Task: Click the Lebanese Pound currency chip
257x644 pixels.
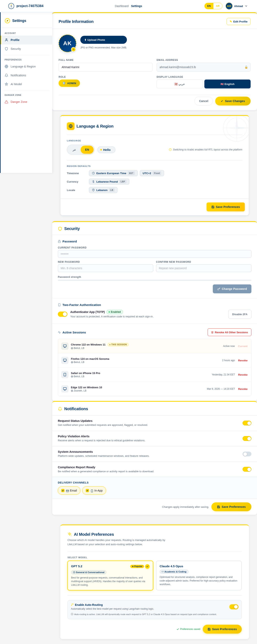Action: tap(109, 182)
